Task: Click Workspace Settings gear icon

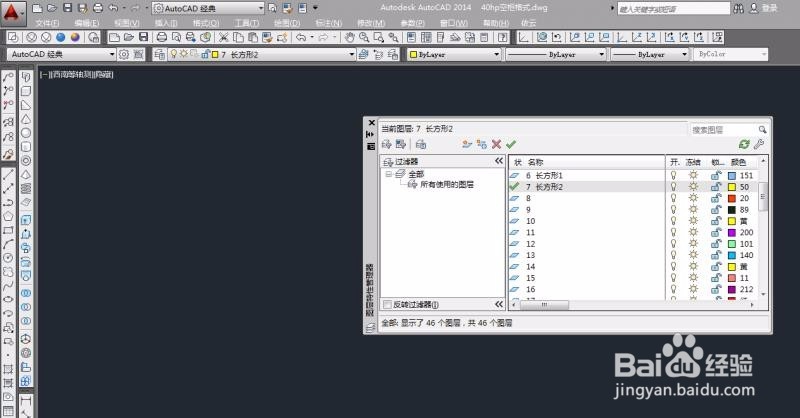Action: click(124, 54)
